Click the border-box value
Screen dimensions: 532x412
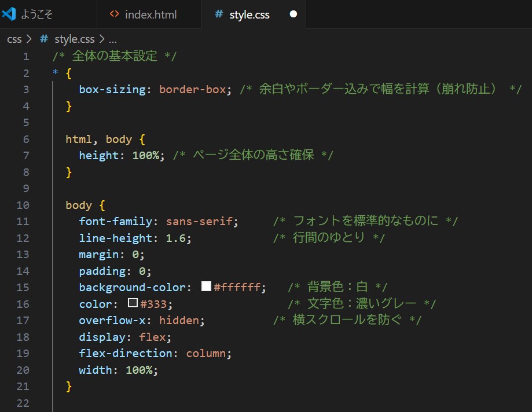[x=192, y=89]
